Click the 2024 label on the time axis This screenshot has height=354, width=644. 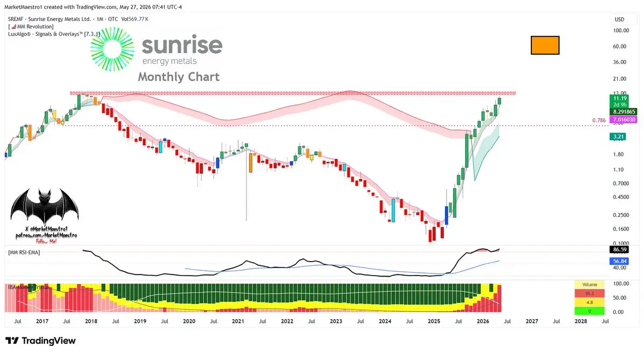385,321
